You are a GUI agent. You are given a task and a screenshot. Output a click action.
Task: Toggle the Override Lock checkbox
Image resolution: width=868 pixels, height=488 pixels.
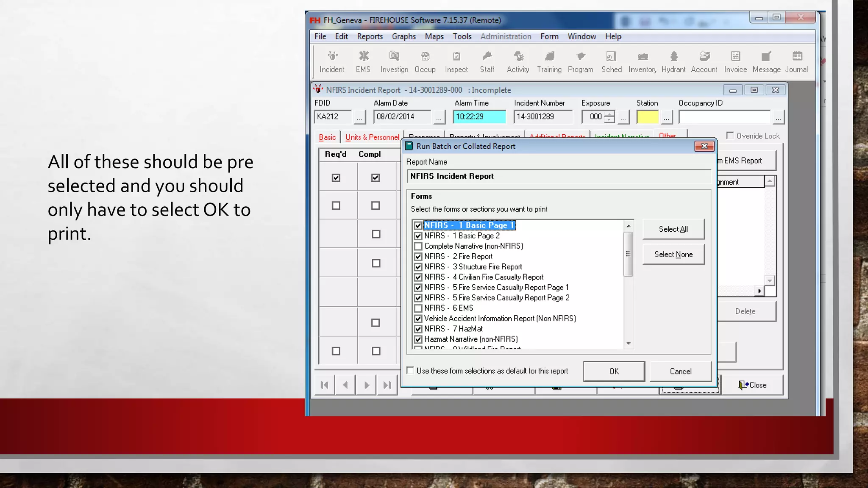(x=730, y=136)
